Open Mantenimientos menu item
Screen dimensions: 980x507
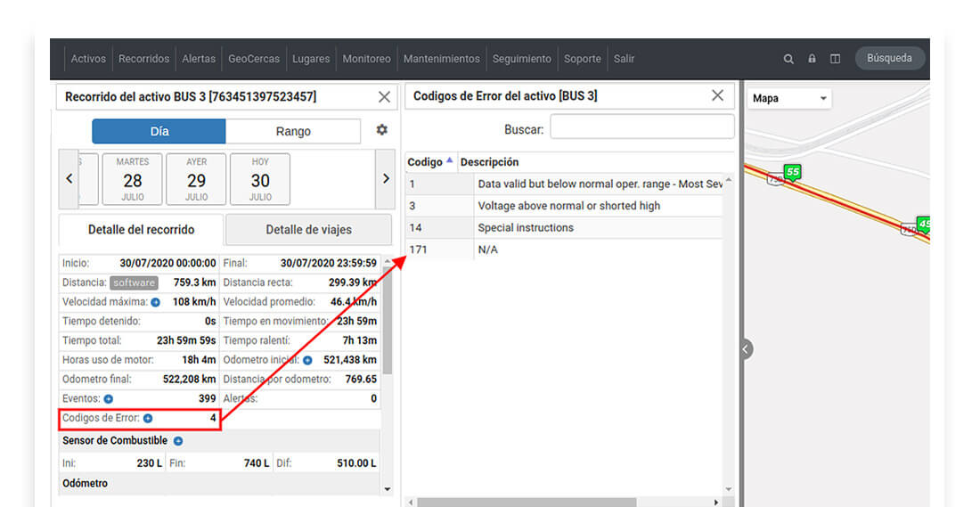pos(441,59)
